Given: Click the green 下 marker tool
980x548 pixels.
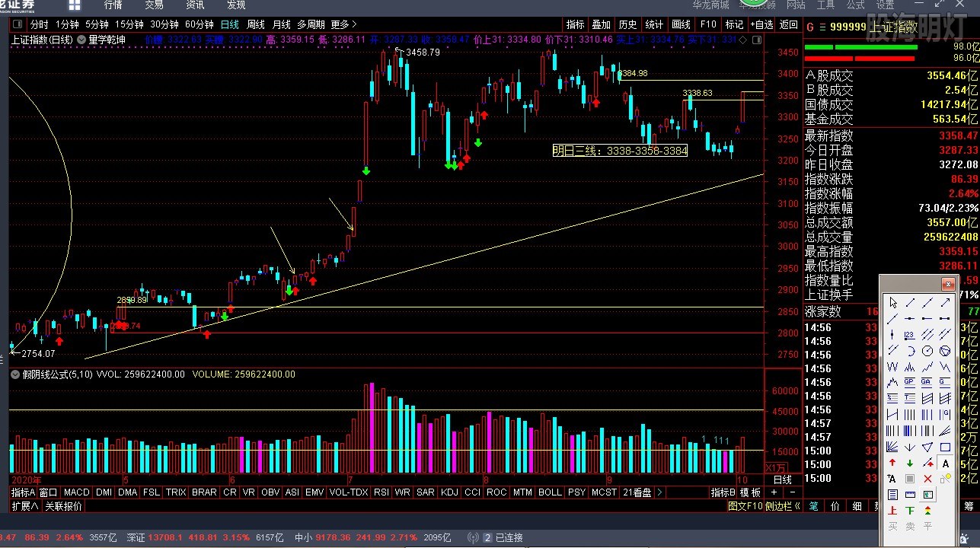Looking at the screenshot, I should [x=910, y=511].
